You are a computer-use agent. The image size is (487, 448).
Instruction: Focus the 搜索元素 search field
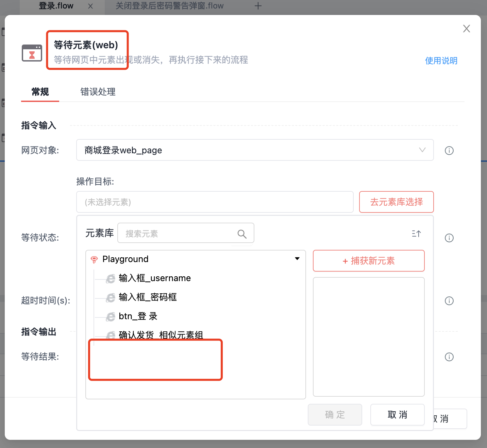(179, 234)
